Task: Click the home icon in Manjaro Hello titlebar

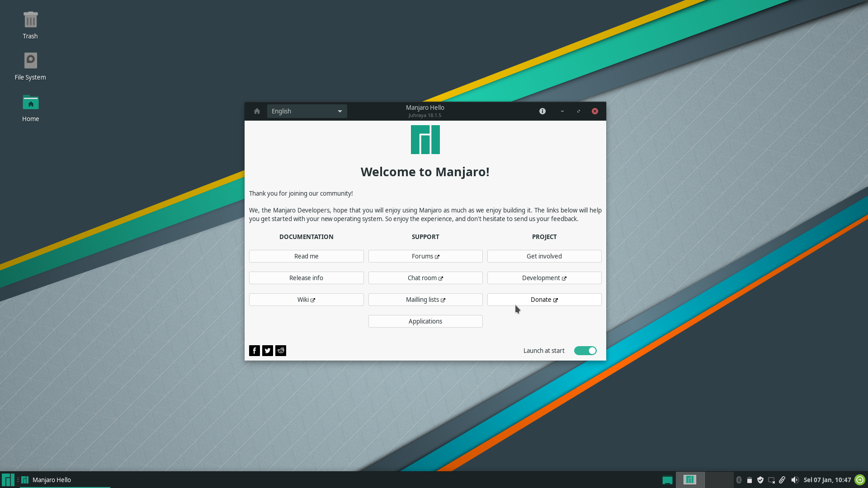Action: pos(257,111)
